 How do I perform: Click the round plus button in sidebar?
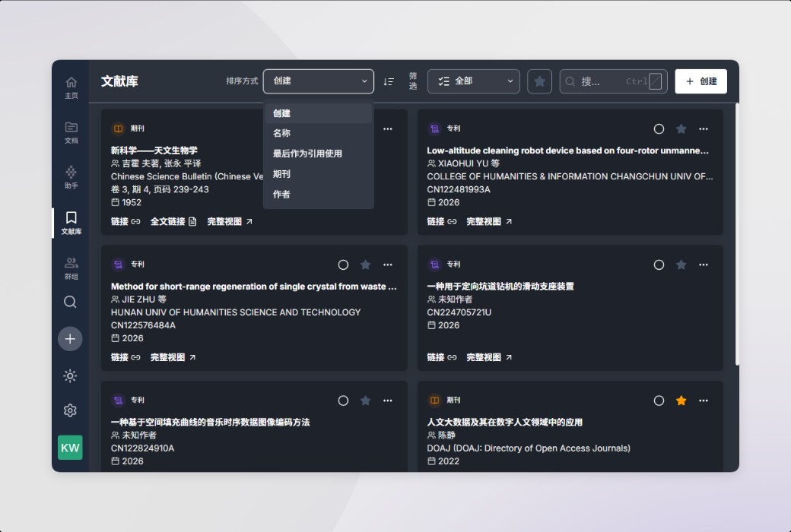[70, 339]
